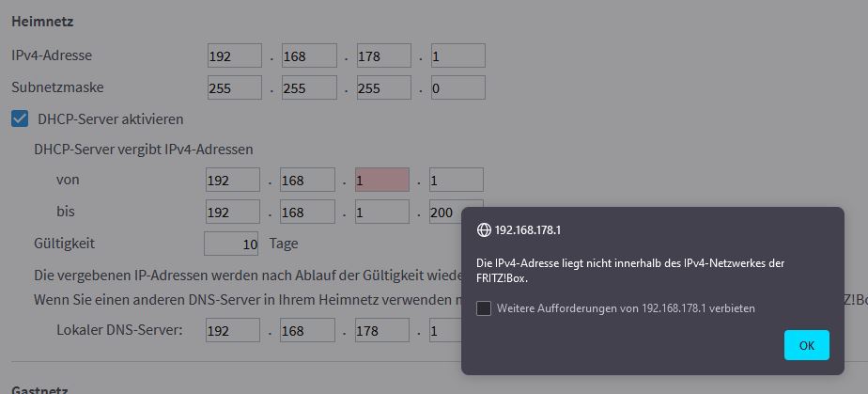Focus the Gültigkeit days field showing 10
Screen dimensions: 868x394
coord(231,244)
